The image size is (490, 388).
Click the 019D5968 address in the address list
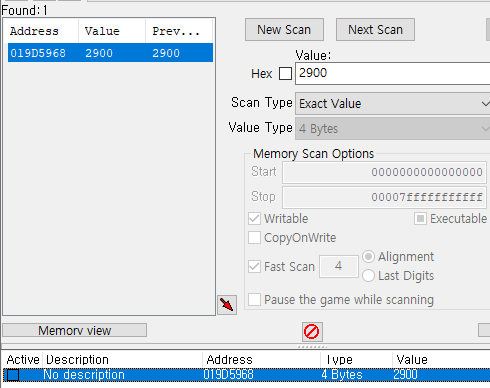tap(229, 375)
